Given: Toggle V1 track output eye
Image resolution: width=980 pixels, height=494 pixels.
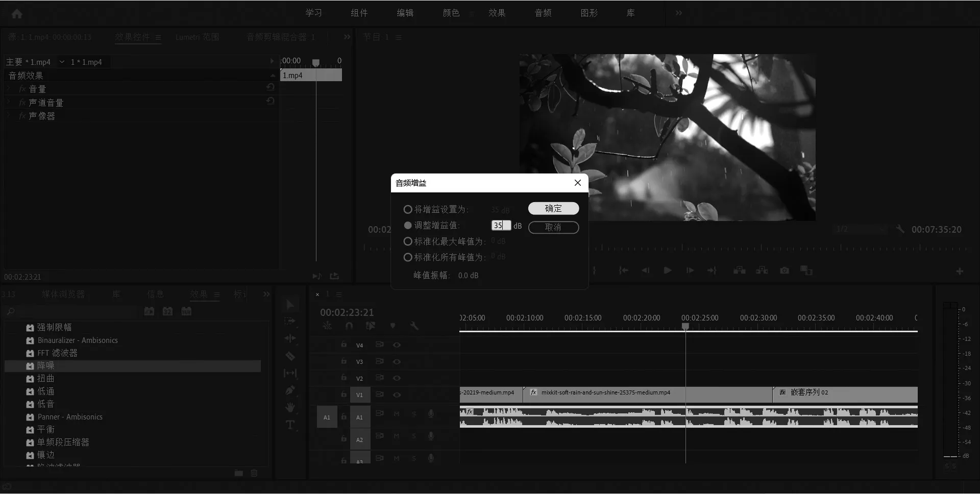Looking at the screenshot, I should (x=397, y=394).
